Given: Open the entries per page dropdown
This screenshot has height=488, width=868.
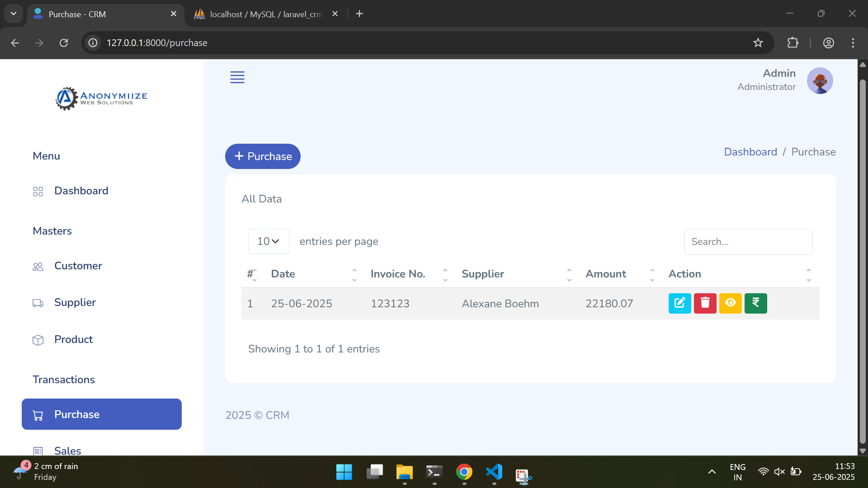Looking at the screenshot, I should 269,241.
